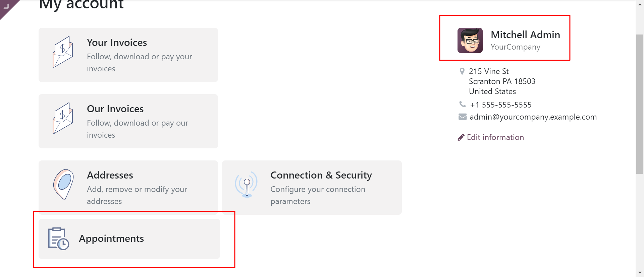Click the vertical scrollbar thumb

click(640, 104)
